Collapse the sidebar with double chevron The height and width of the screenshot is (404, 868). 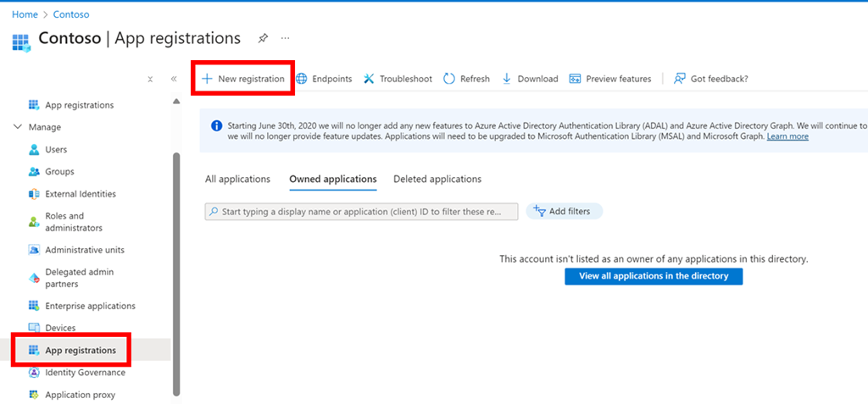pos(174,79)
